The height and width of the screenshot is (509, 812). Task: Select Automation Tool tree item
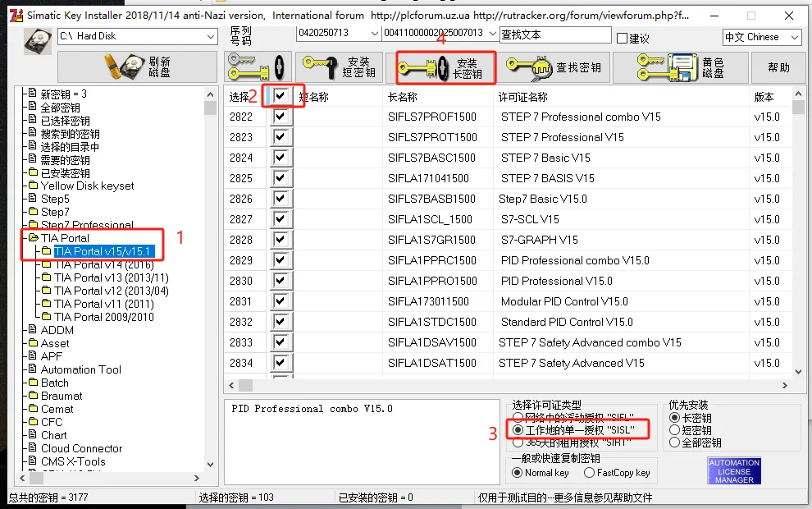pos(80,369)
